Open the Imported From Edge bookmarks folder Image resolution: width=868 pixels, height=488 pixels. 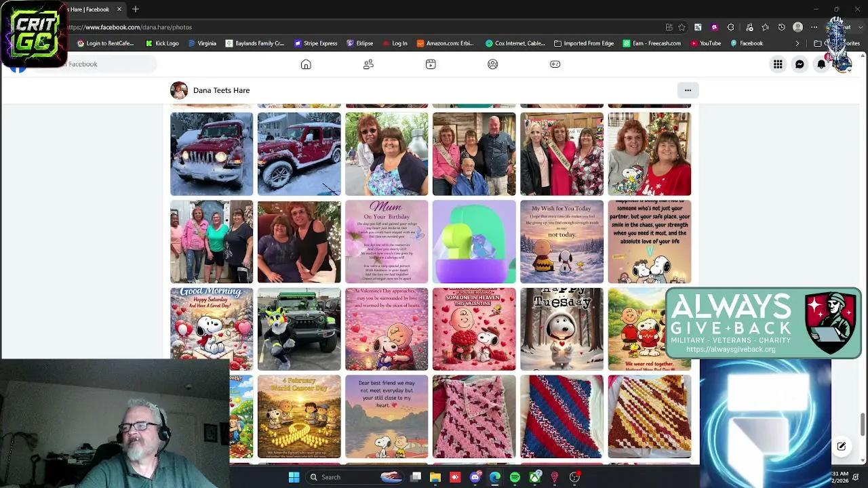coord(584,43)
